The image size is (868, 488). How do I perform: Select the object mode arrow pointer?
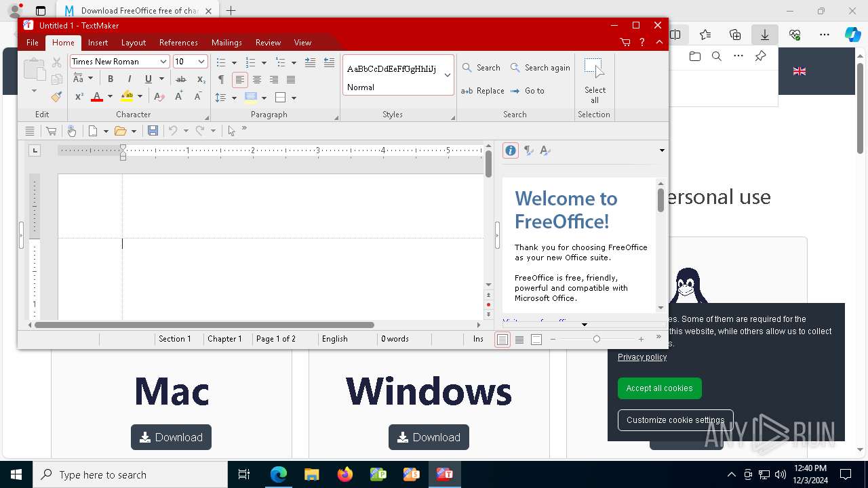(231, 131)
